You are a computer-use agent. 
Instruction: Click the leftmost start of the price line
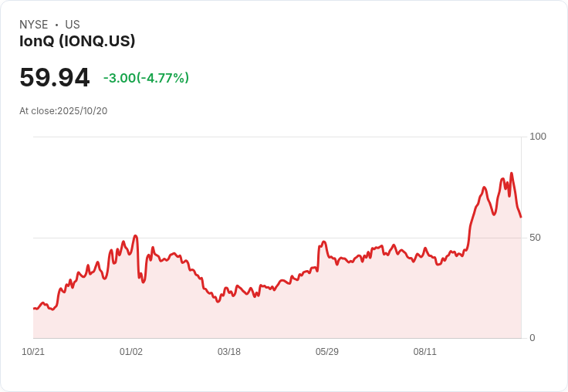(34, 308)
